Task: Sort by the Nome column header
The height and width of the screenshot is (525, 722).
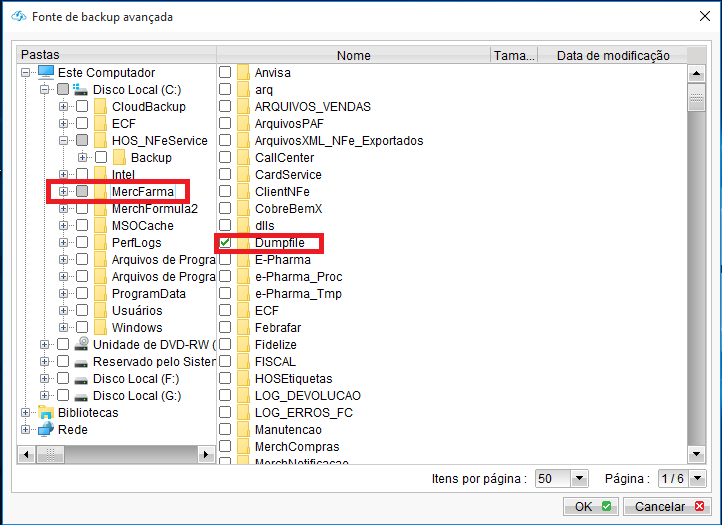Action: 353,56
